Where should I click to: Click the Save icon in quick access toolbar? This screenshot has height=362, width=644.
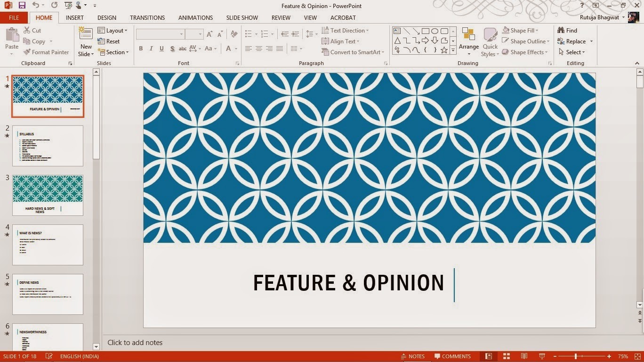[22, 5]
